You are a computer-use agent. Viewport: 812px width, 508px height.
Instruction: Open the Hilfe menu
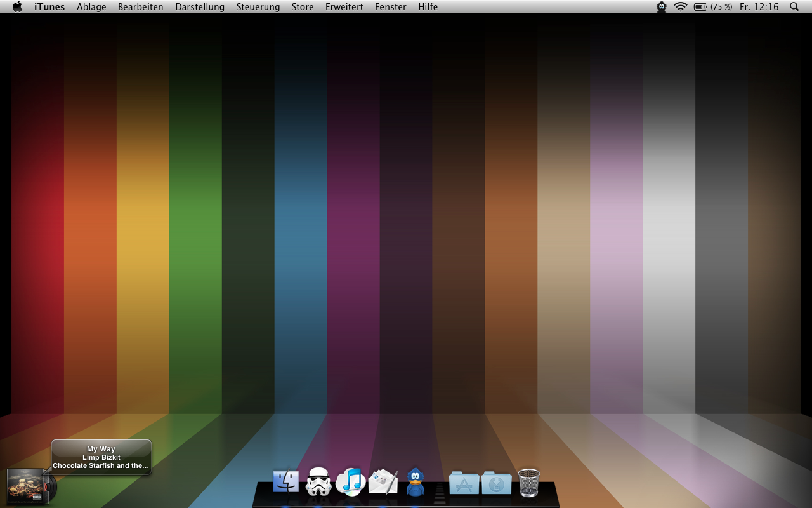click(x=428, y=7)
